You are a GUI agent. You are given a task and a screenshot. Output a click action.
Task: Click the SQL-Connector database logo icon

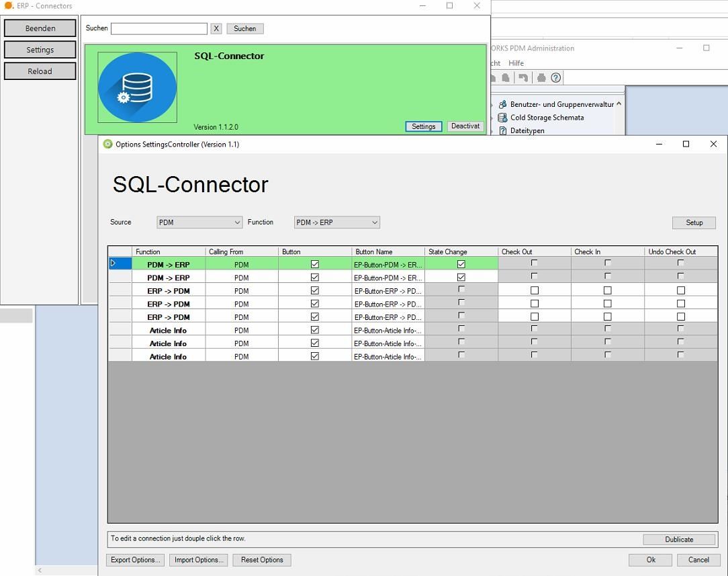(137, 86)
